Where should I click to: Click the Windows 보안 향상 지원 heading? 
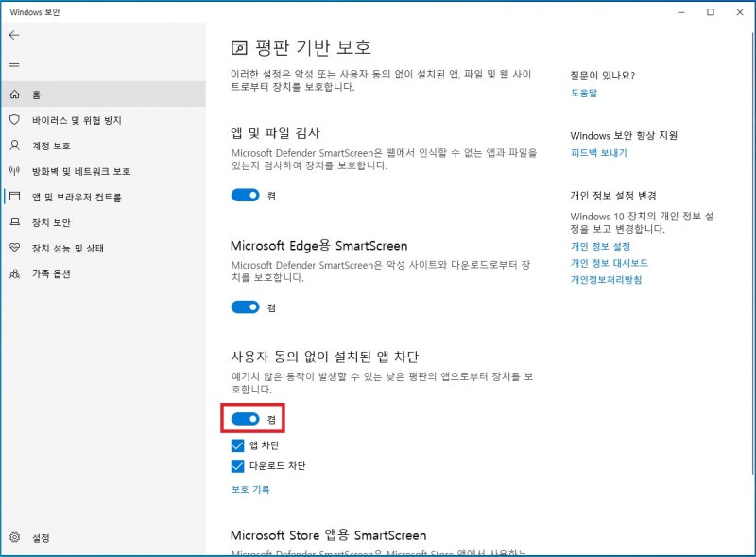coord(624,135)
